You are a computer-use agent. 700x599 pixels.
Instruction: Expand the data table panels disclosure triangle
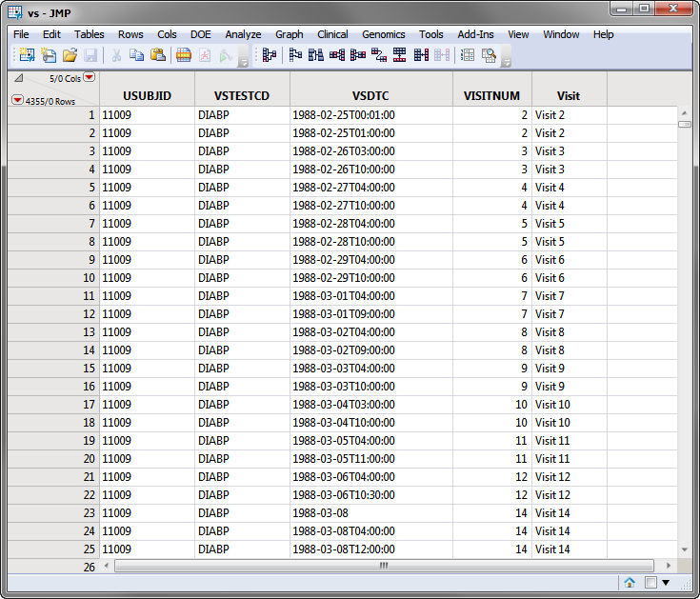pyautogui.click(x=18, y=78)
